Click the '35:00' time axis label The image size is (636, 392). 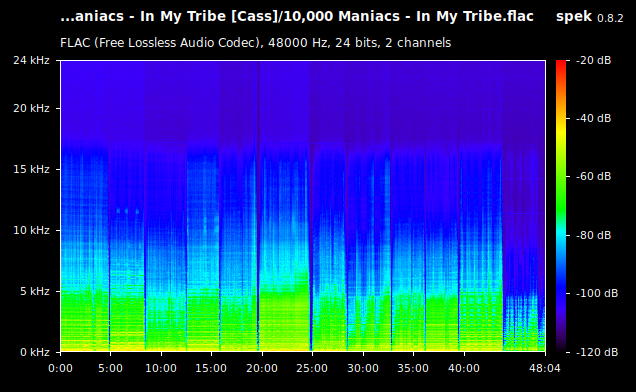(x=413, y=368)
